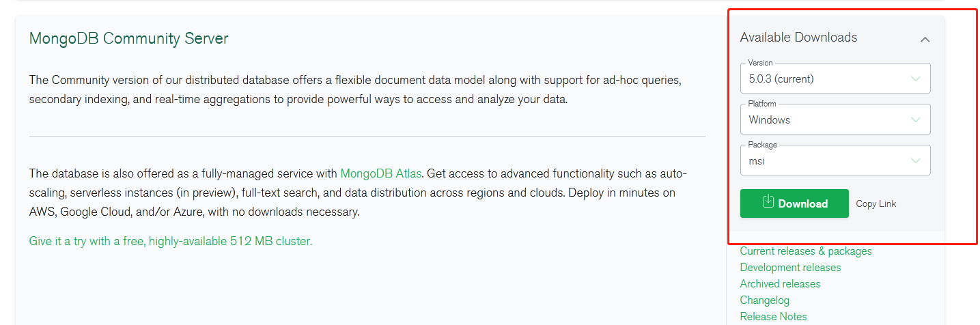This screenshot has width=980, height=325.
Task: Click the Available Downloads title text
Action: [798, 38]
